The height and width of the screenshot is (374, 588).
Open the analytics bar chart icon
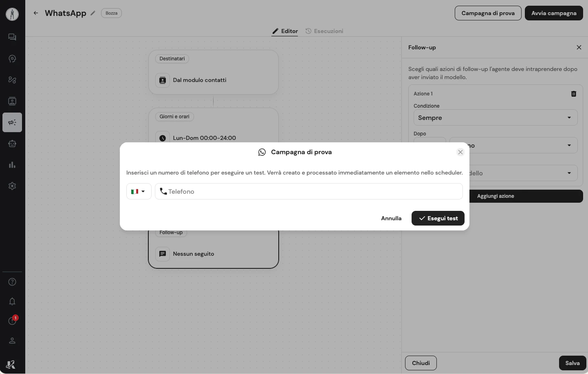click(x=12, y=165)
